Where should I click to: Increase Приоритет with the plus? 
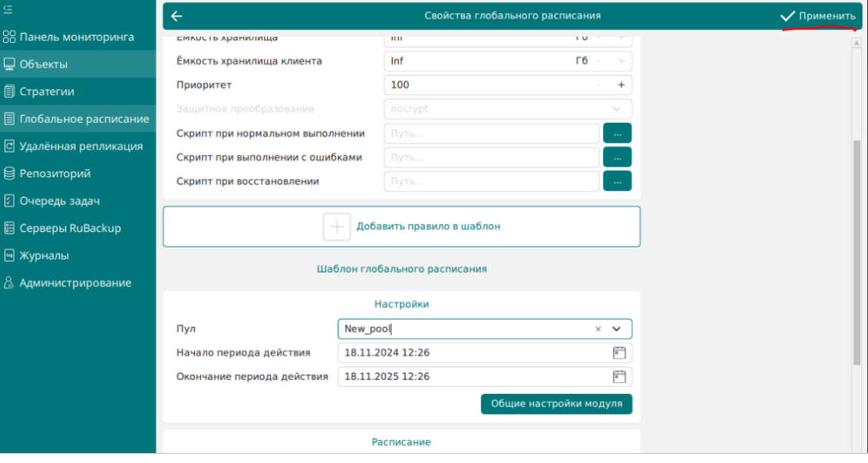pyautogui.click(x=621, y=84)
